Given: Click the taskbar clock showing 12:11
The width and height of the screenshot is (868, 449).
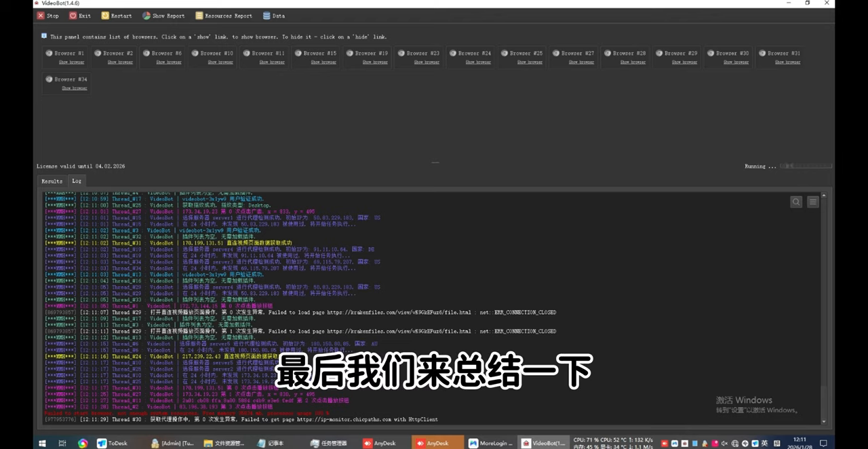Looking at the screenshot, I should click(x=800, y=444).
